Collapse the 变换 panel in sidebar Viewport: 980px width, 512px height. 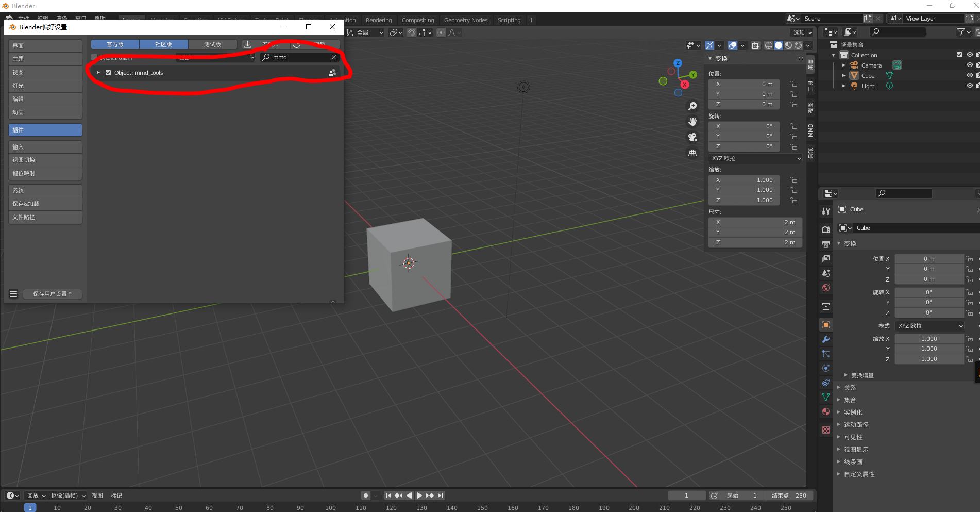point(710,58)
